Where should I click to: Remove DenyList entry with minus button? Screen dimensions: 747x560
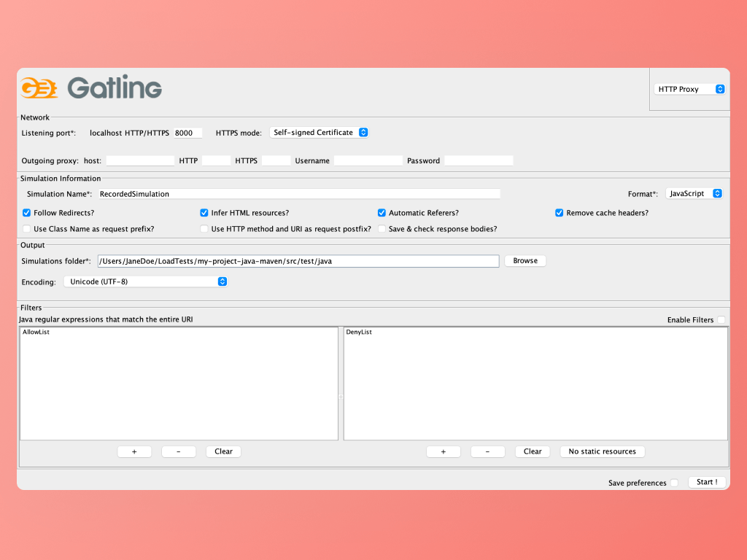pos(488,451)
